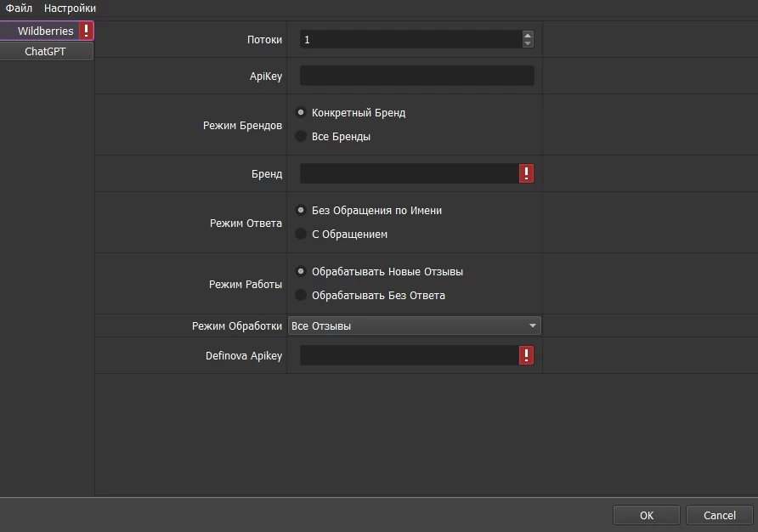Select the Конкретный Бренд radio option
This screenshot has height=532, width=758.
[x=301, y=112]
